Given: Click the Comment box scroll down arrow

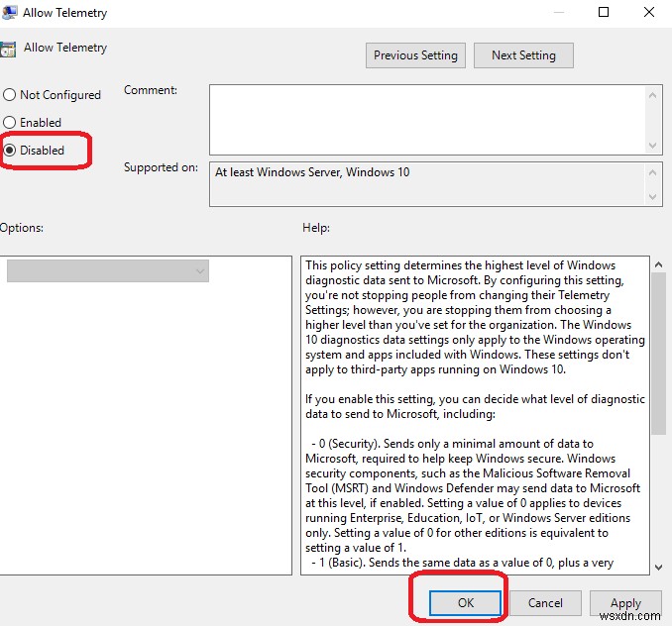Looking at the screenshot, I should point(653,146).
